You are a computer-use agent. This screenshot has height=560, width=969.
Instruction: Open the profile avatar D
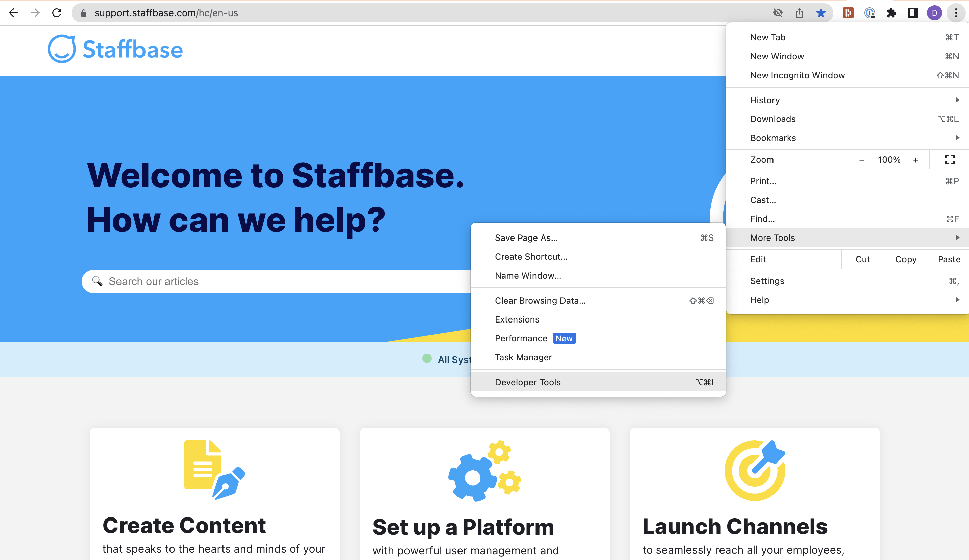pos(935,13)
